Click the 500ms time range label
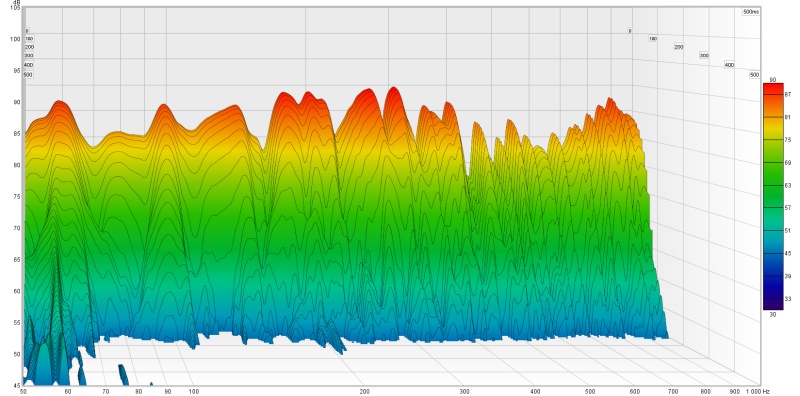 tap(751, 12)
